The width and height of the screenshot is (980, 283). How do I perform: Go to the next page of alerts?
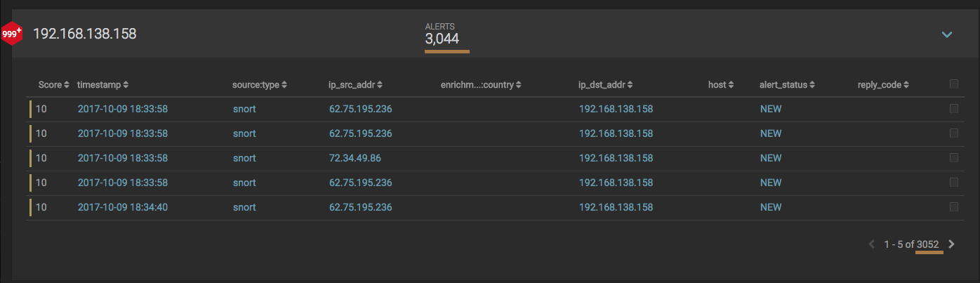coord(952,244)
